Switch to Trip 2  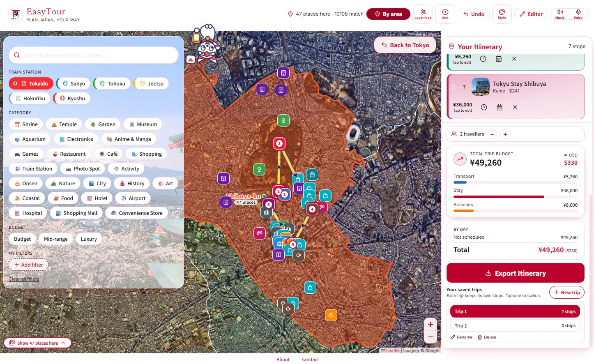pyautogui.click(x=515, y=326)
